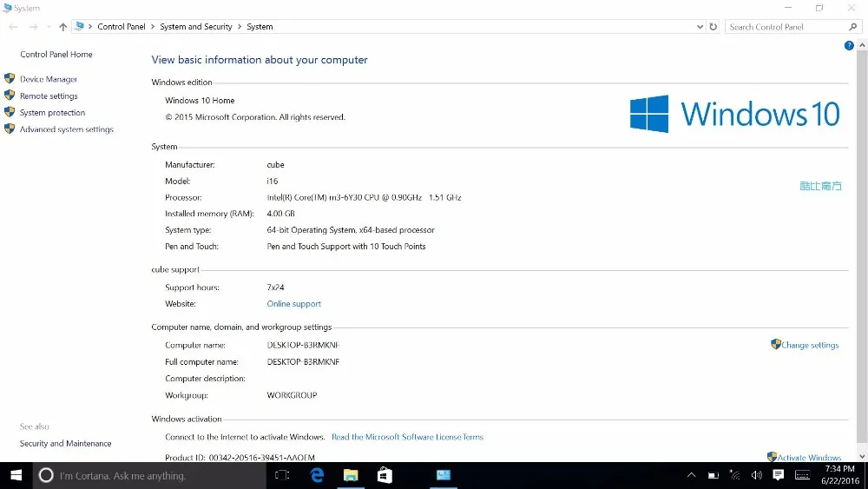The height and width of the screenshot is (489, 868).
Task: Click the scrollbar up arrow
Action: click(862, 45)
